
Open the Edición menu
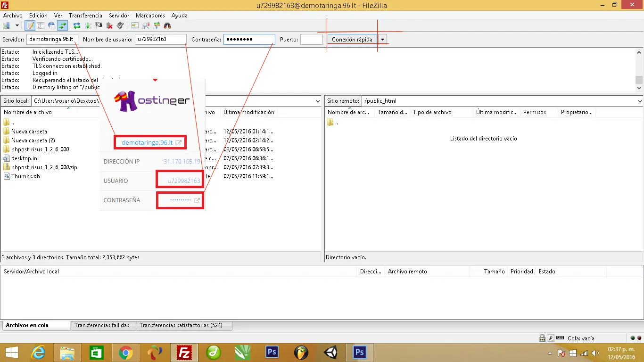[x=38, y=16]
